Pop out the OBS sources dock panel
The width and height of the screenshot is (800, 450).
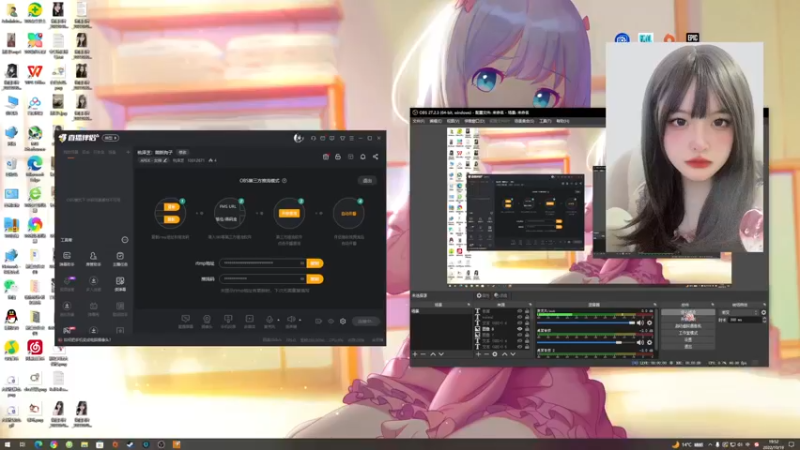[x=531, y=305]
